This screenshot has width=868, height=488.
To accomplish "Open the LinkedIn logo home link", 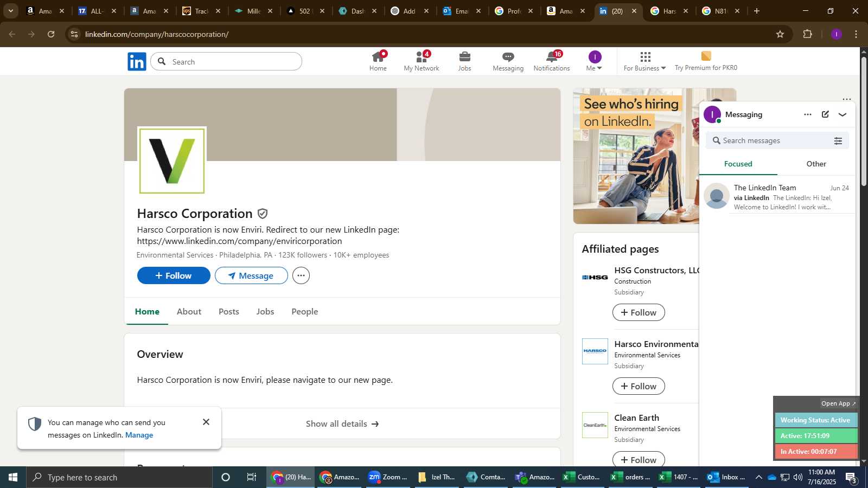I will (x=137, y=62).
